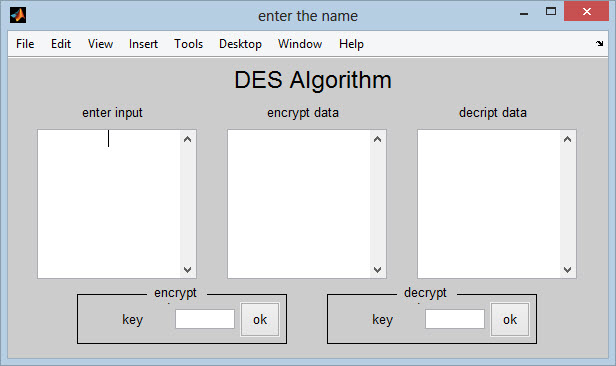Click scroll up arrow of encrypt data box
This screenshot has height=366, width=616.
378,139
